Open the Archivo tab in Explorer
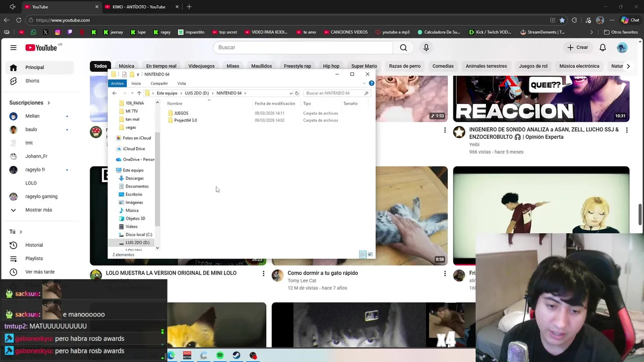Screen dimensions: 644x362 pyautogui.click(x=117, y=83)
